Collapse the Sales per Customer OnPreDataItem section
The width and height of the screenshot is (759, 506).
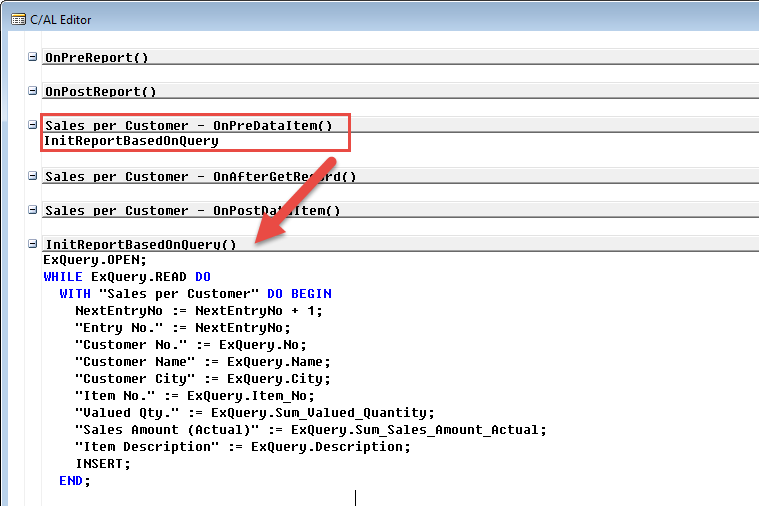(33, 125)
